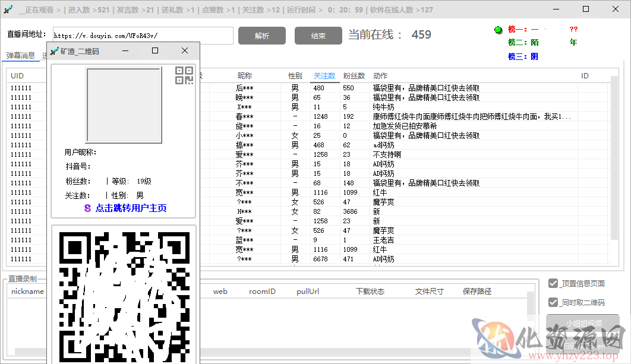Click the 小姐姐视频 button
The image size is (631, 364).
[x=584, y=323]
